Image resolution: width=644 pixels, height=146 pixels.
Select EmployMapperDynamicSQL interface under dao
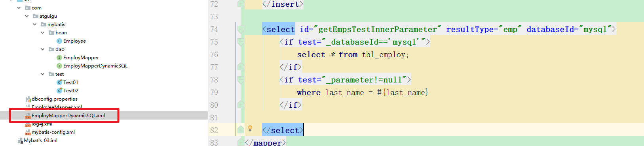tap(95, 66)
